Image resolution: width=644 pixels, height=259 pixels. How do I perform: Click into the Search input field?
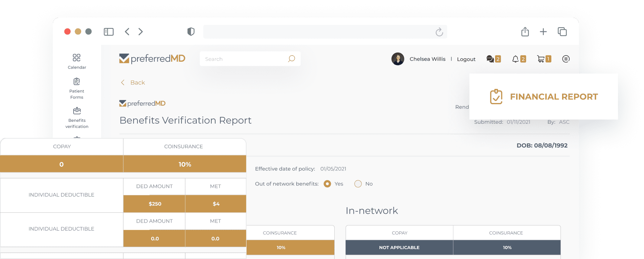tap(245, 59)
